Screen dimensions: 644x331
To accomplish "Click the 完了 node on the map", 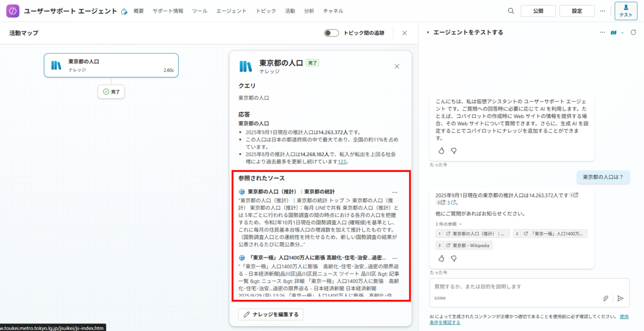I will (111, 92).
